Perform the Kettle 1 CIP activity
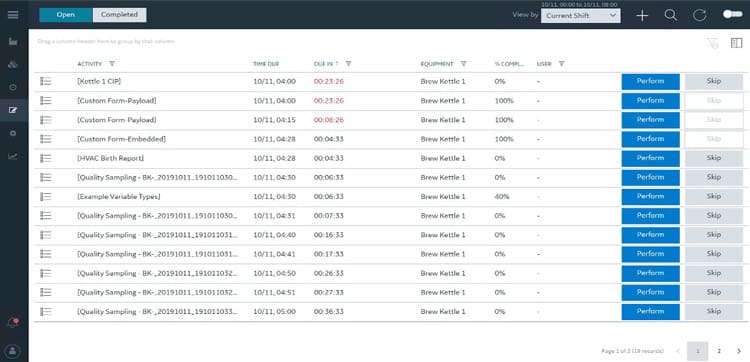Screen dimensions: 750x362 651,82
